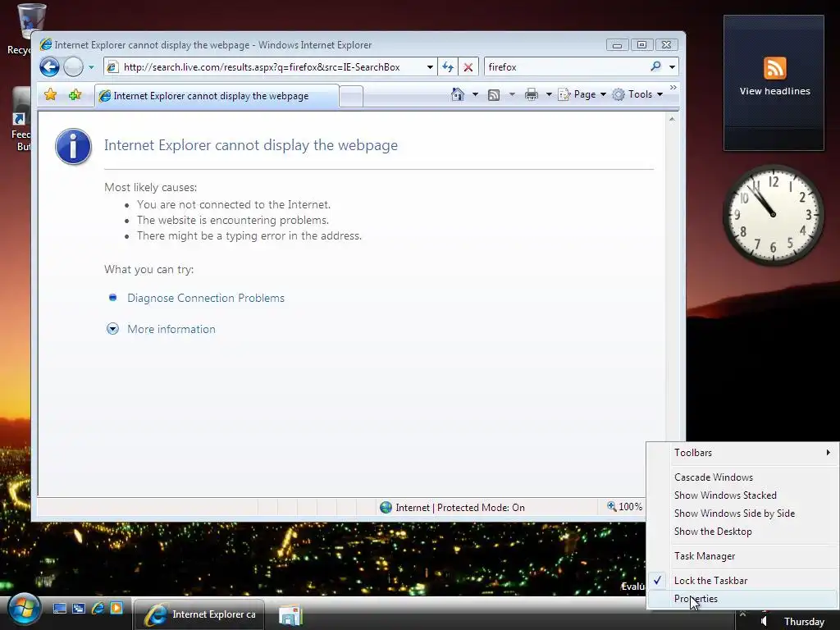Click the Thursday clock in tray
840x630 pixels.
804,622
